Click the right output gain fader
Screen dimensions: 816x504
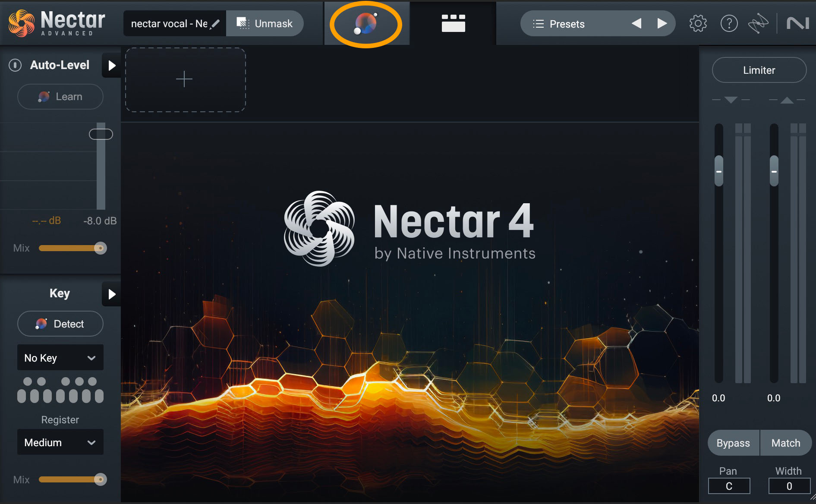(x=774, y=171)
